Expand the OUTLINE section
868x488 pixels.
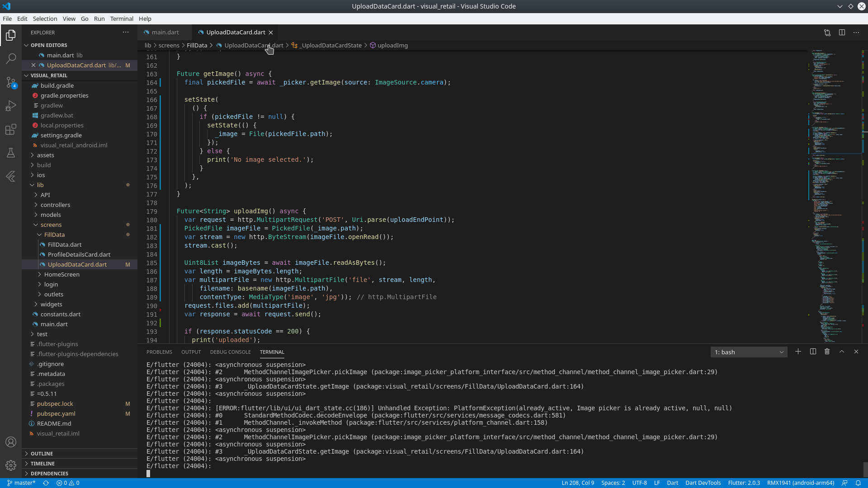click(42, 453)
